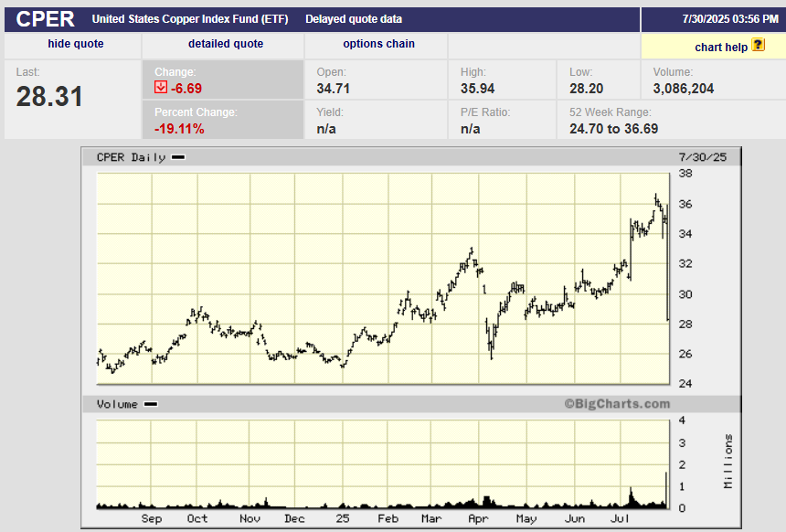Open the hide quote link

(x=76, y=44)
